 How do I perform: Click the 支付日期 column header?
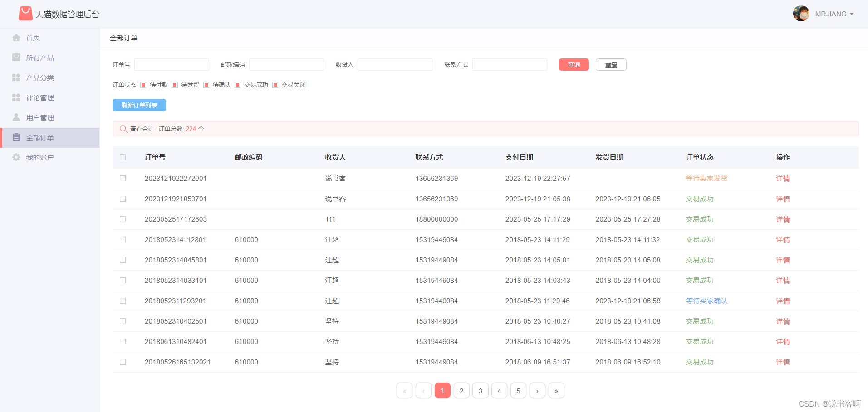(519, 157)
